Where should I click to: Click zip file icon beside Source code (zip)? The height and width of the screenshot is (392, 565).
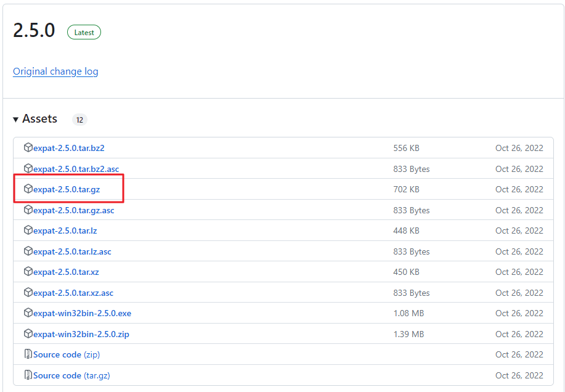[x=28, y=354]
